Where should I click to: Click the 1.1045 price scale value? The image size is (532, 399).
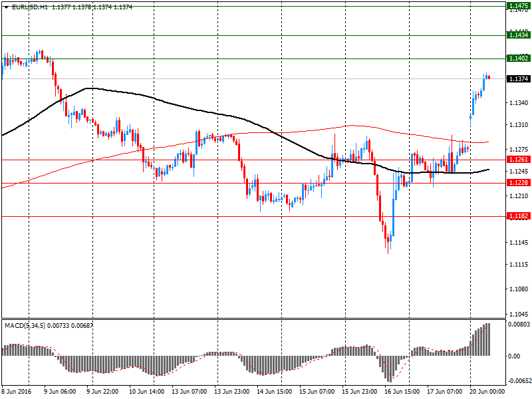click(x=519, y=315)
